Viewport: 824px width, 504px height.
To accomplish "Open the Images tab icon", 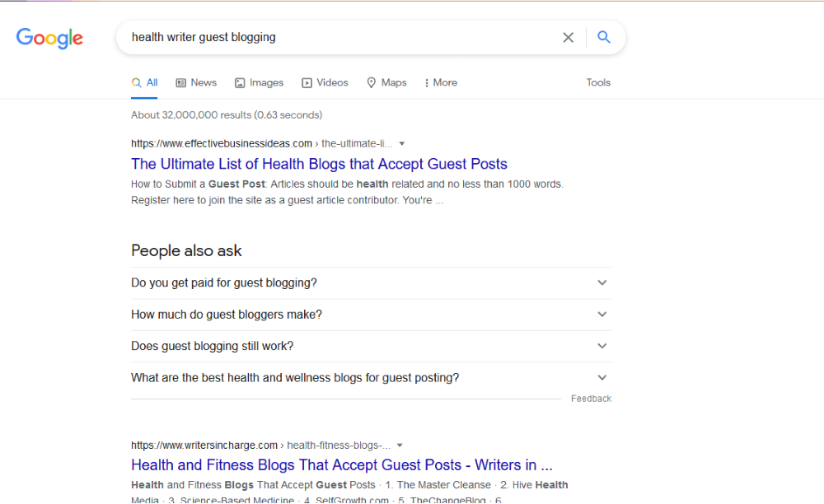I will tap(240, 82).
